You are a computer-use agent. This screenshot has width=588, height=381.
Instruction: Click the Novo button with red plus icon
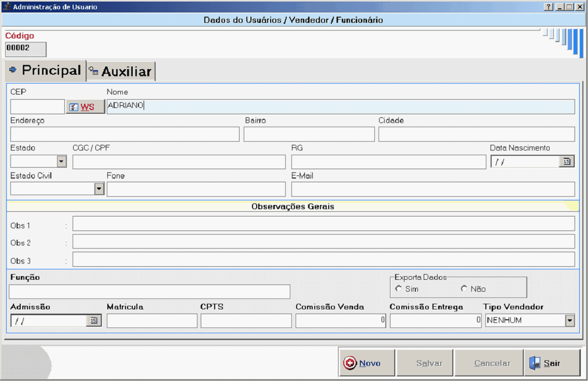(x=367, y=363)
